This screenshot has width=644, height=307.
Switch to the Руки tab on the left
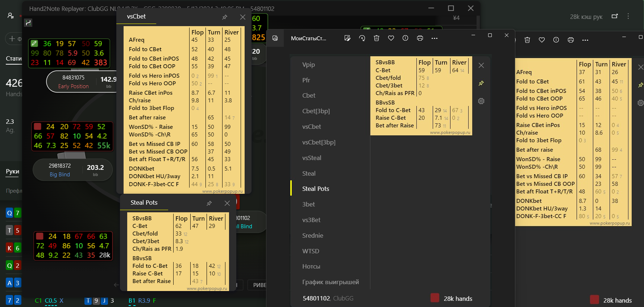(12, 172)
